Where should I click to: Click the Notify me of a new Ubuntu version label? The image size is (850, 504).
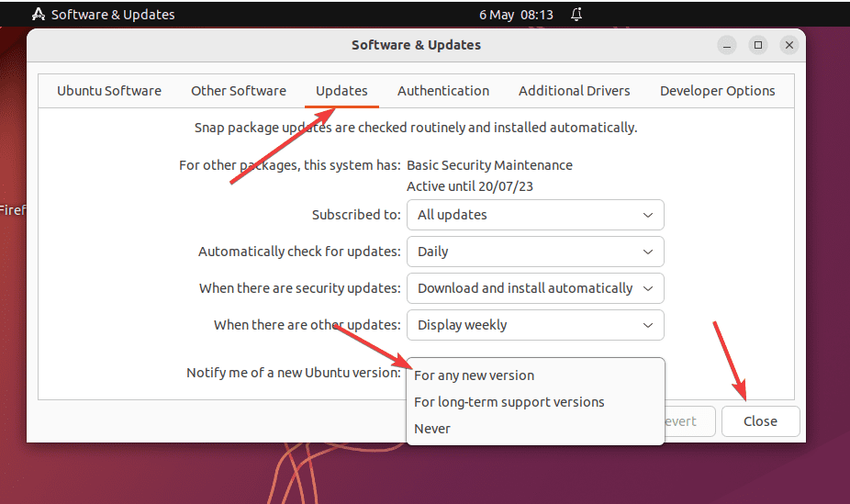(293, 373)
